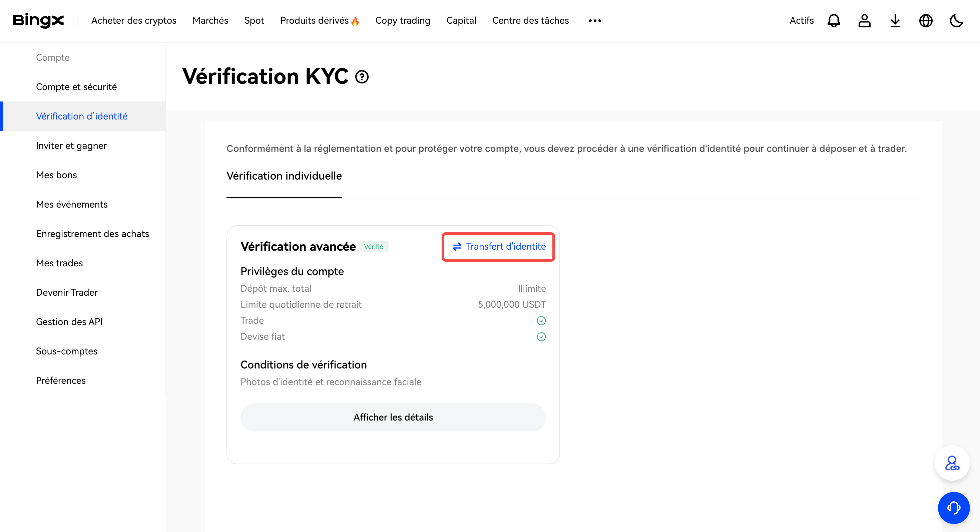The height and width of the screenshot is (532, 980).
Task: Select the Vérification individuelle tab
Action: point(284,176)
